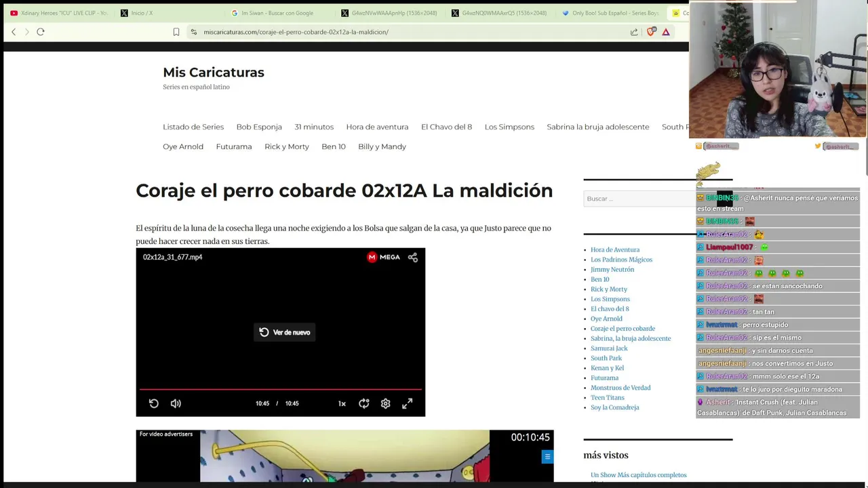The width and height of the screenshot is (868, 488).
Task: Switch to the G4wzNVwWAAApnHp image tab
Action: (x=389, y=13)
